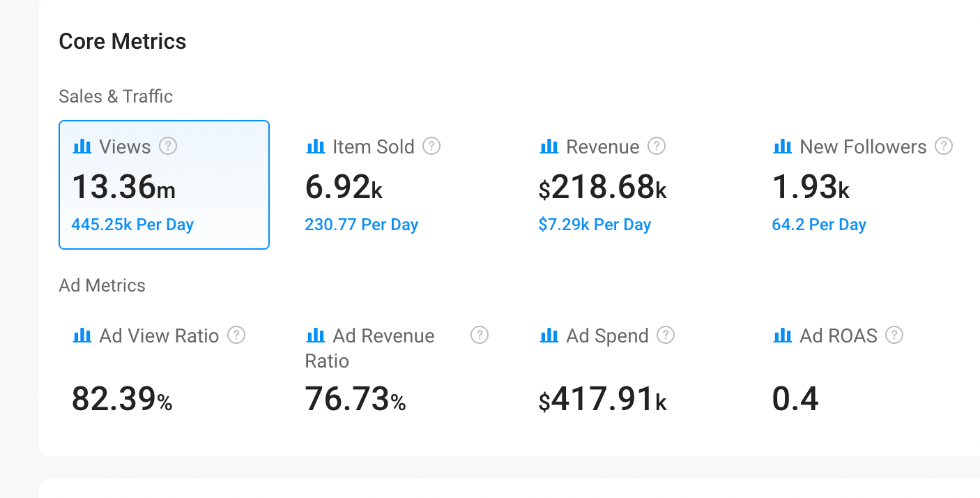The width and height of the screenshot is (980, 498).
Task: Click the help icon next to Ad ROAS
Action: coord(894,335)
